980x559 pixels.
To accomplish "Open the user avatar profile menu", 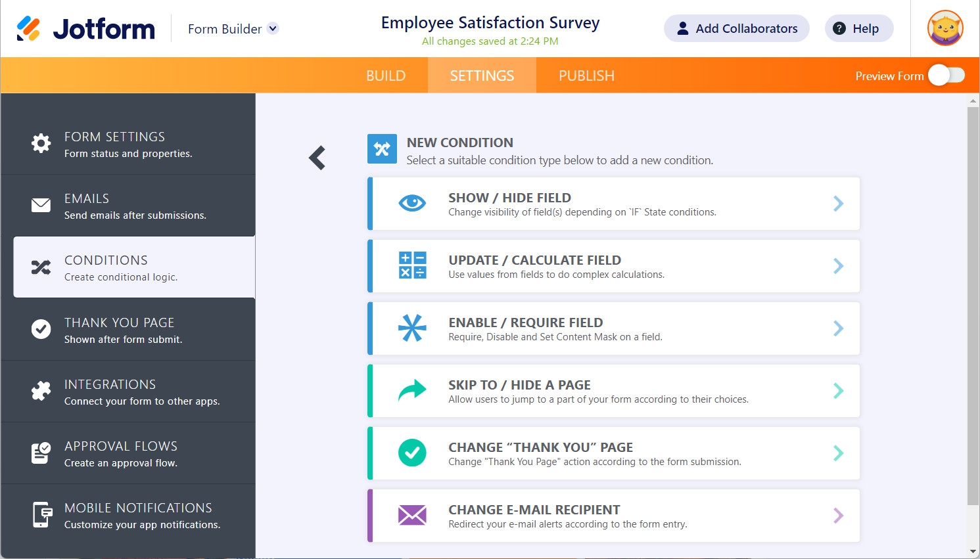I will [945, 28].
